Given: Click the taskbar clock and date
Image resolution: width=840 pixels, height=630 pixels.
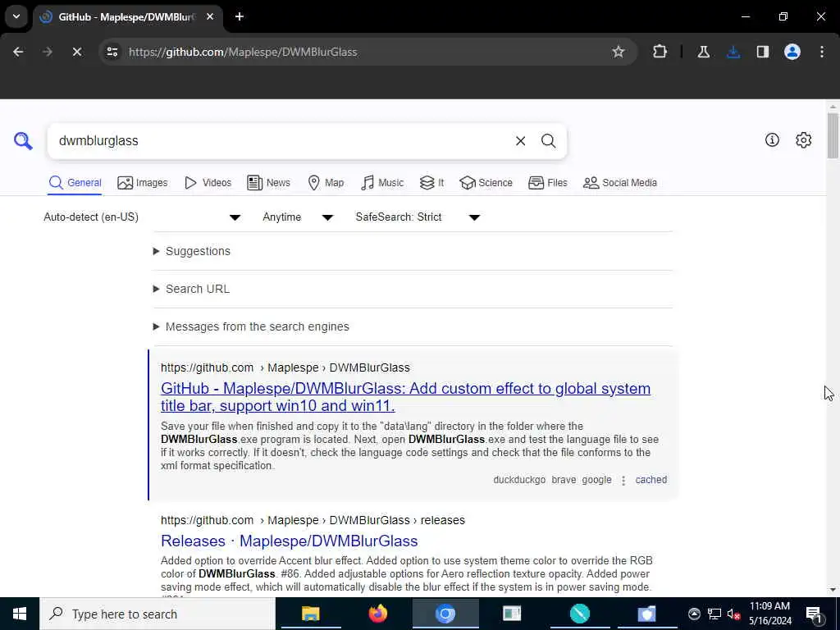Looking at the screenshot, I should point(769,614).
